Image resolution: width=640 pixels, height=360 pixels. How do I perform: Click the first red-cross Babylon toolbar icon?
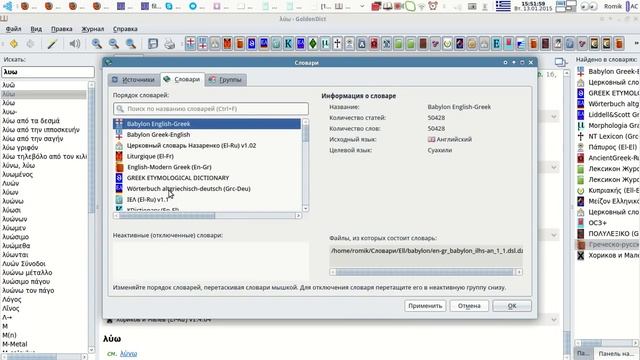(190, 44)
